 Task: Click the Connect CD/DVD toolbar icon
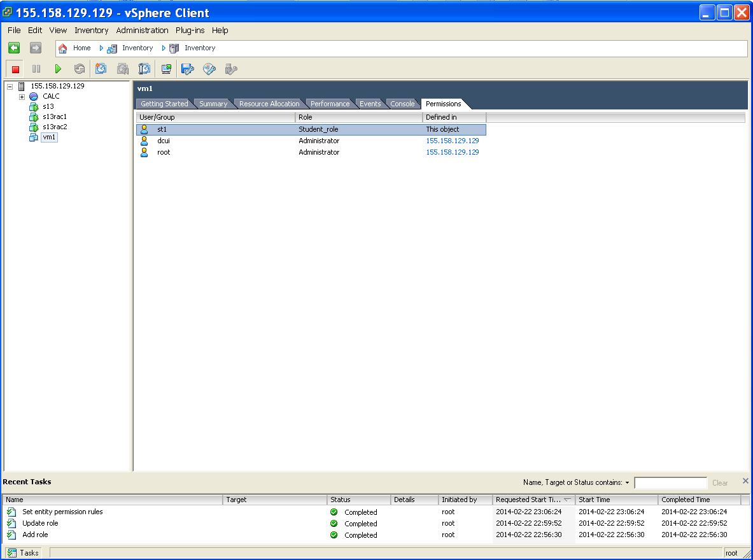point(209,69)
